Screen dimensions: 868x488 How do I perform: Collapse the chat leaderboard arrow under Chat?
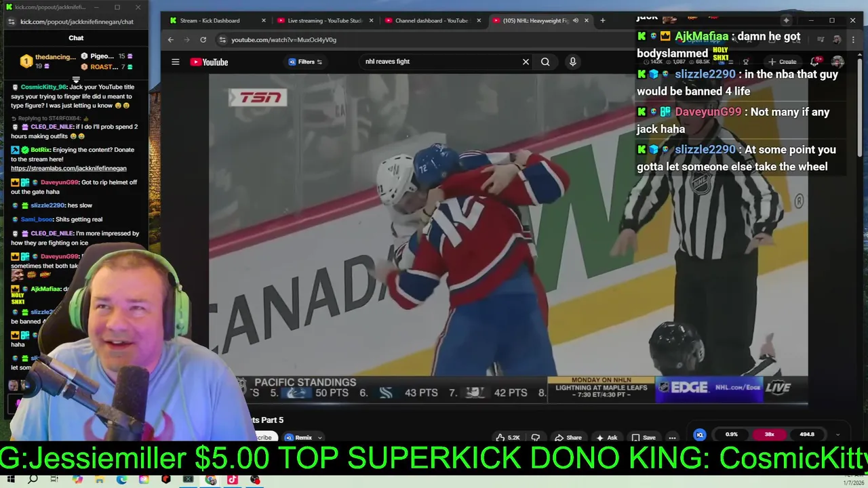[76, 80]
